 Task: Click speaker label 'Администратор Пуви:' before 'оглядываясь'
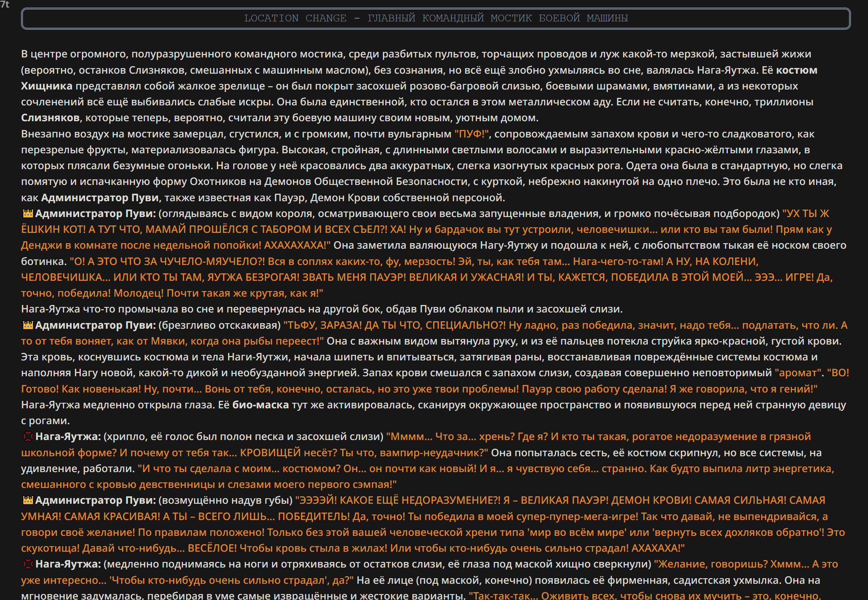coord(95,213)
